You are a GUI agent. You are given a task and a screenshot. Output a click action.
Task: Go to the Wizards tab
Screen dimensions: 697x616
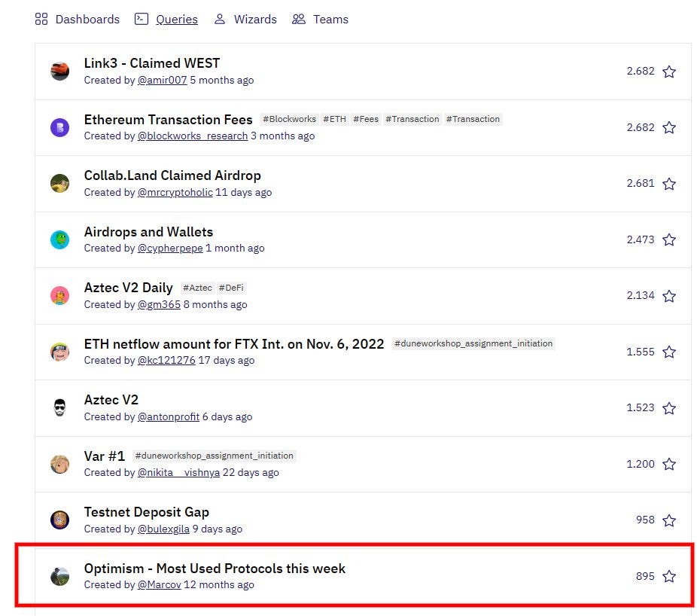pos(245,19)
